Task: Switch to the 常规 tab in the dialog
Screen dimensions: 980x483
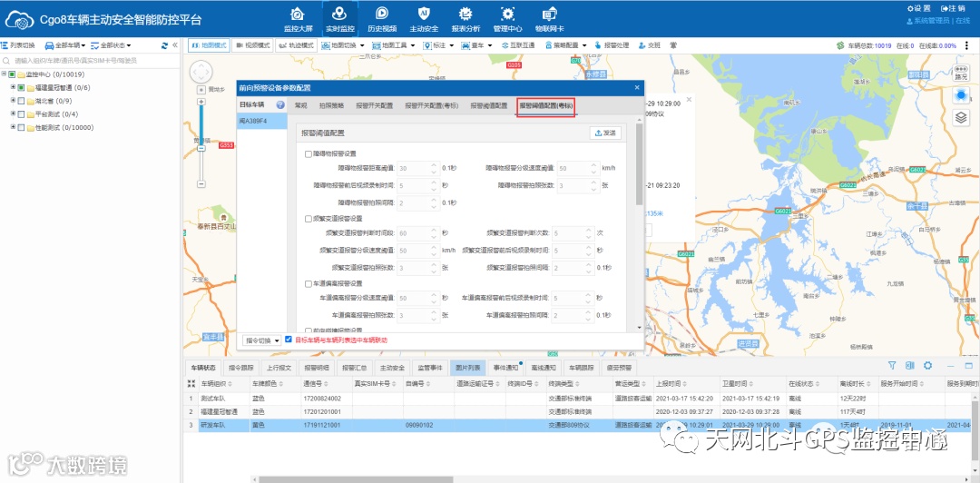Action: pyautogui.click(x=300, y=105)
